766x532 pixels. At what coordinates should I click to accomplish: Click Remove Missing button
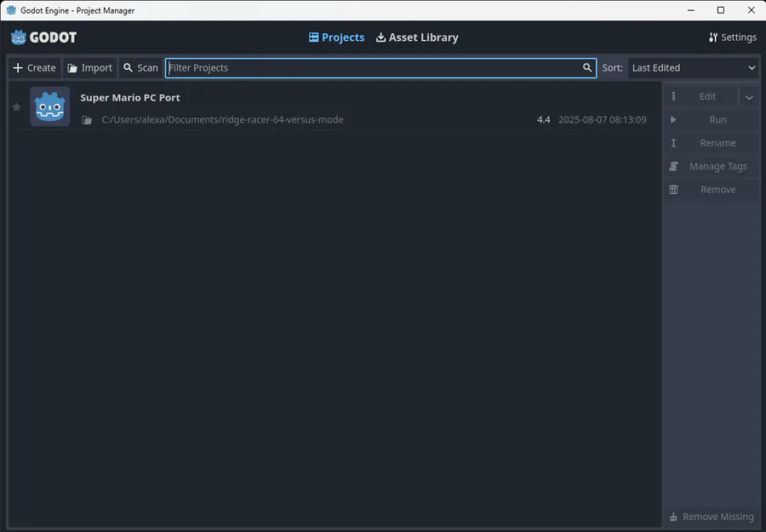click(712, 517)
